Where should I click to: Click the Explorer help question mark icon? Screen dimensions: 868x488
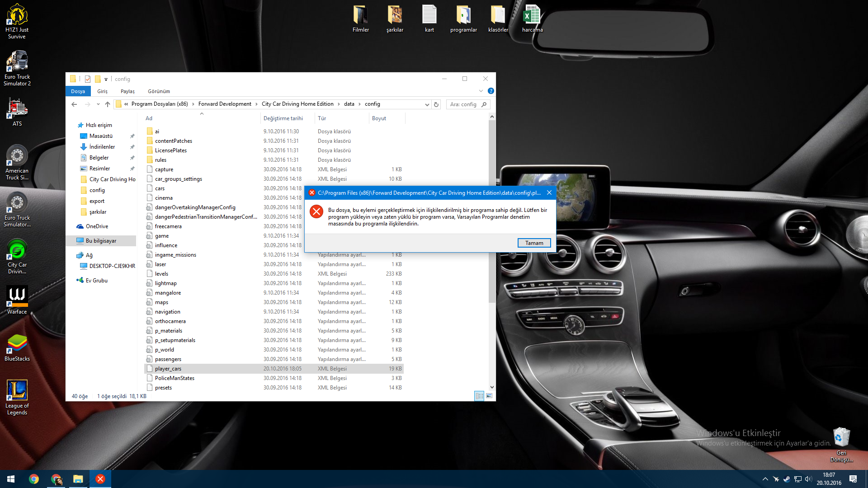491,91
